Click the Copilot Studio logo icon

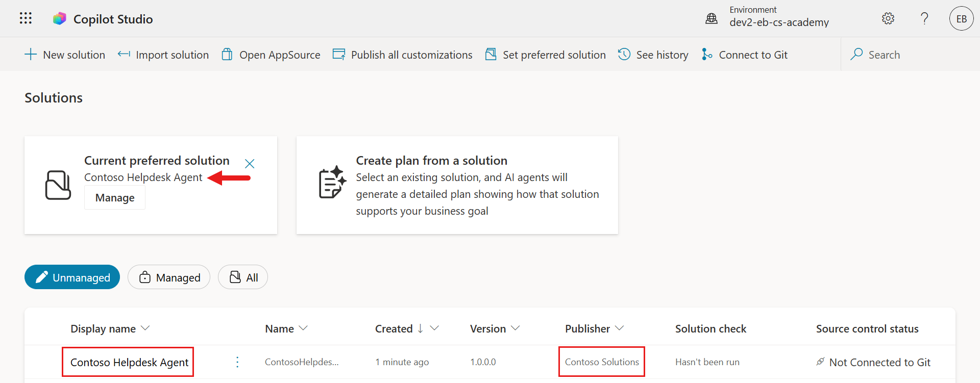(x=60, y=19)
